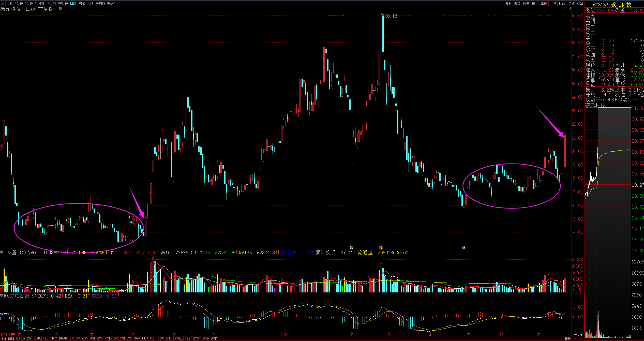The height and width of the screenshot is (341, 644).
Task: Collapse the MACD indicator panel arrow
Action: click(x=2, y=296)
